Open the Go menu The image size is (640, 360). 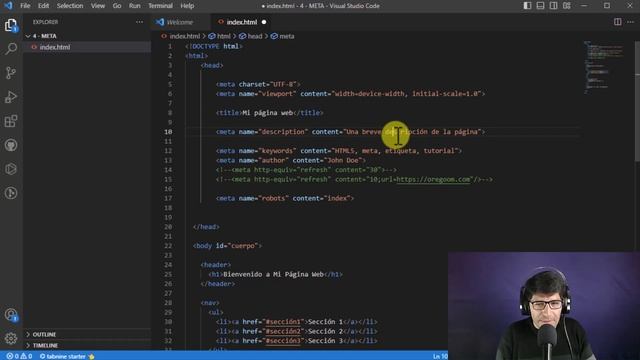pyautogui.click(x=117, y=6)
